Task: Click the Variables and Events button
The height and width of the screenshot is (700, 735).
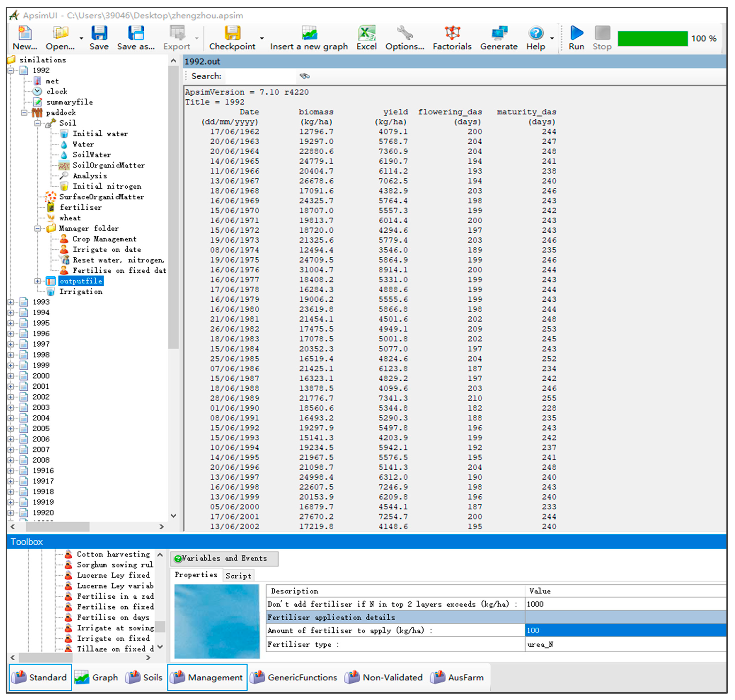Action: pos(224,559)
